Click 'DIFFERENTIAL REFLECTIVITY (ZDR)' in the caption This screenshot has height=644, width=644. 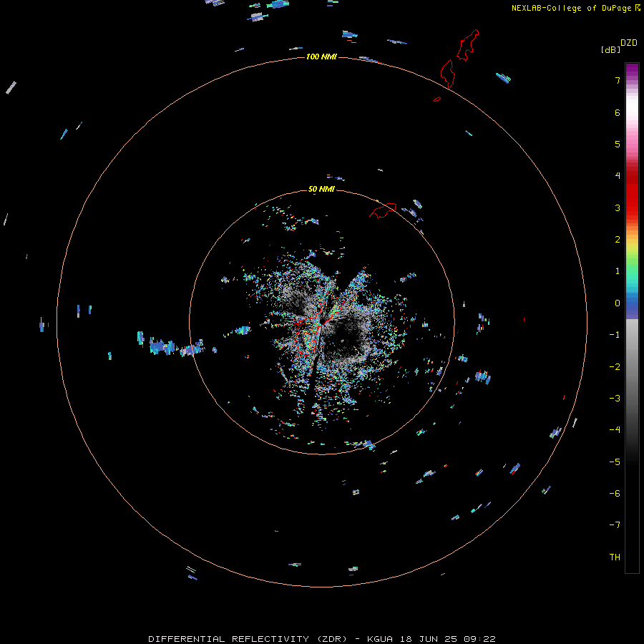pos(248,639)
